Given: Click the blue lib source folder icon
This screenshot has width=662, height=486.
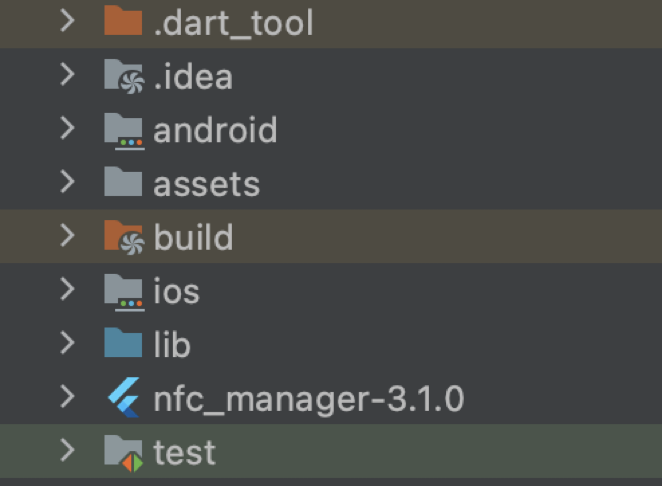Looking at the screenshot, I should coord(123,345).
